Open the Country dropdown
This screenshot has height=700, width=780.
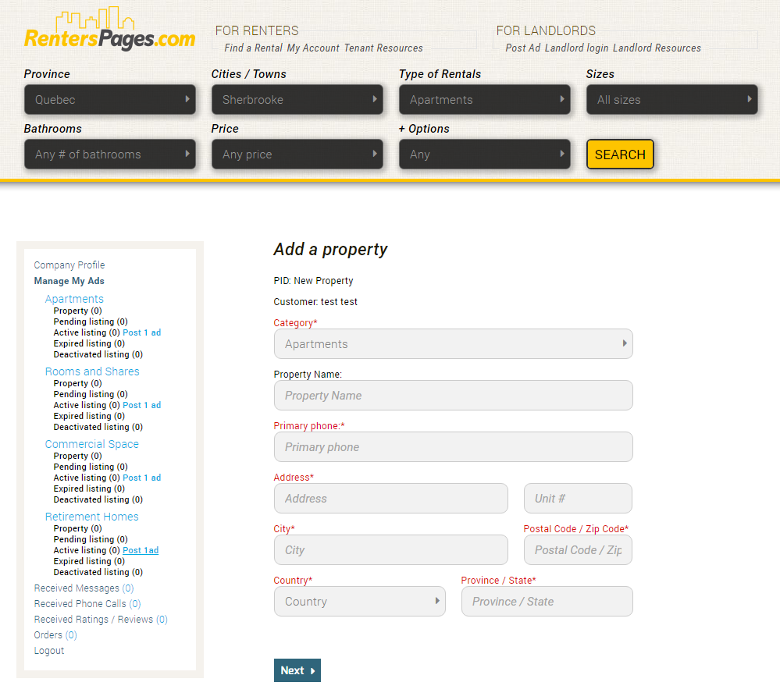point(360,601)
